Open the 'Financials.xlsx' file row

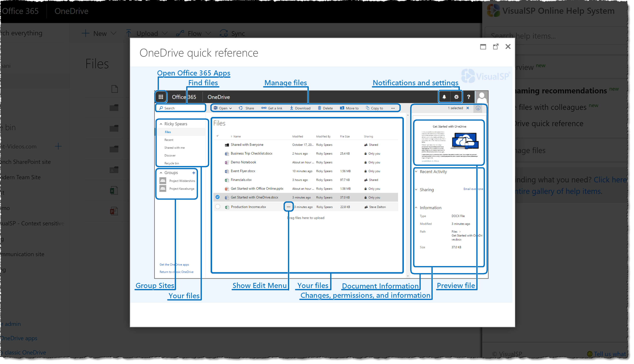[x=306, y=180]
